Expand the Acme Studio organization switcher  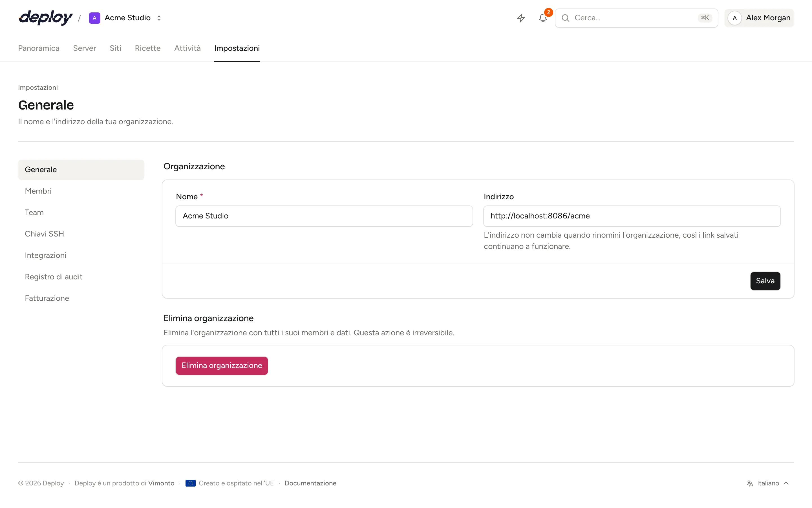click(x=125, y=18)
